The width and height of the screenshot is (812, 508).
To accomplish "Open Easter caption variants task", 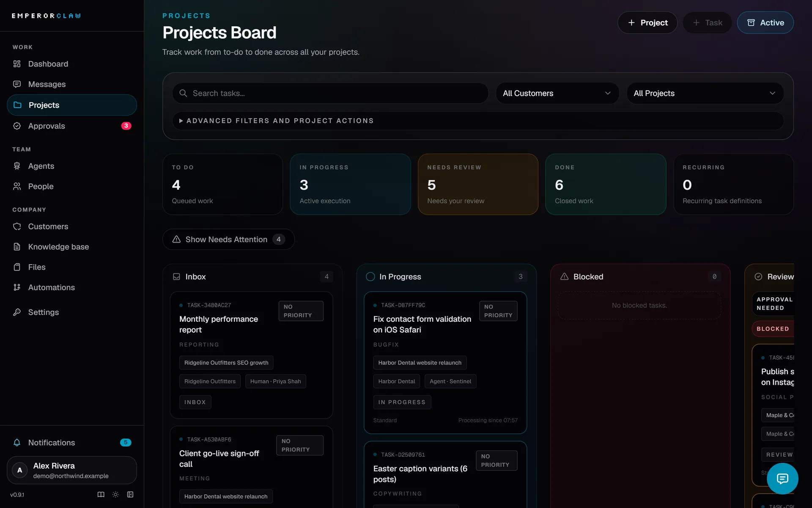I will point(445,474).
